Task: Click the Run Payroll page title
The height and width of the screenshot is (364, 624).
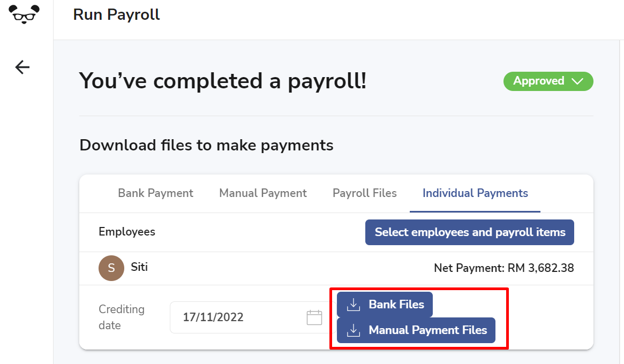Action: pos(116,14)
